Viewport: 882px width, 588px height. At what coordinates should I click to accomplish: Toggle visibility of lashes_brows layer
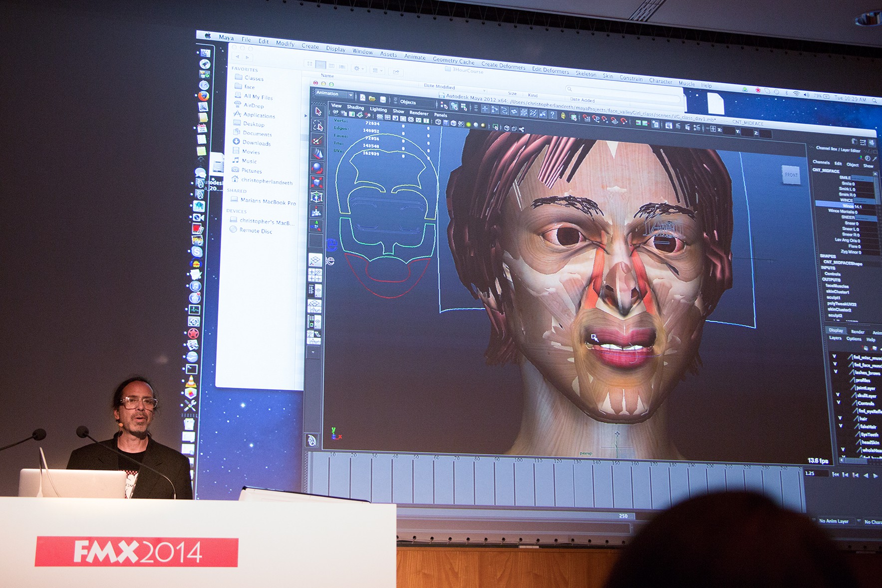coord(836,371)
